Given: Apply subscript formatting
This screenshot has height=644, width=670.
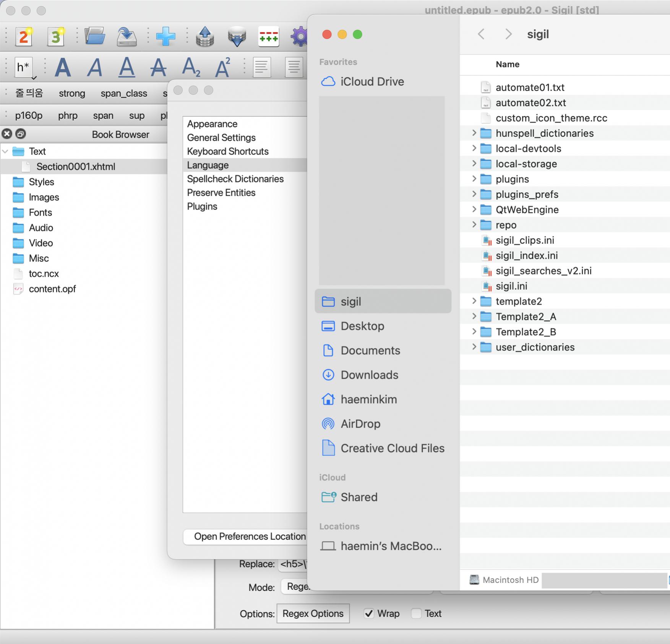Looking at the screenshot, I should click(x=191, y=67).
